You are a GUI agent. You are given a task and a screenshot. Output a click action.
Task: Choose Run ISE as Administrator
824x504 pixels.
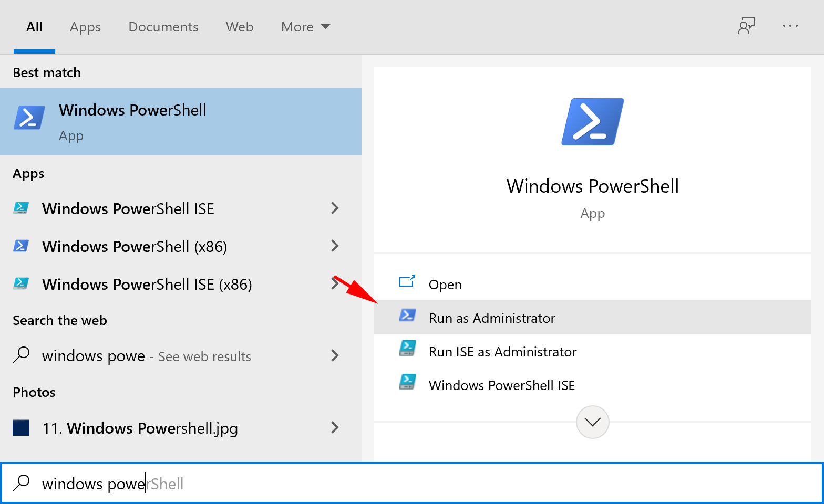[x=593, y=351]
